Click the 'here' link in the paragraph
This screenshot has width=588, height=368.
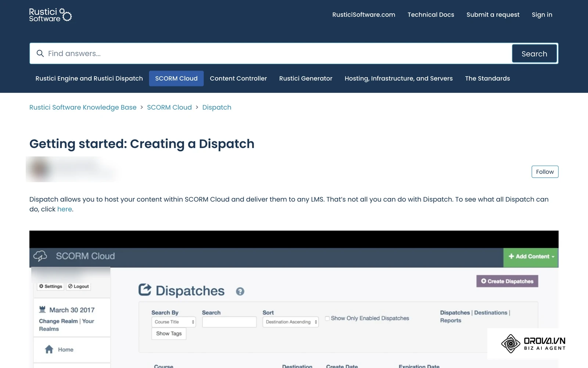(x=65, y=209)
